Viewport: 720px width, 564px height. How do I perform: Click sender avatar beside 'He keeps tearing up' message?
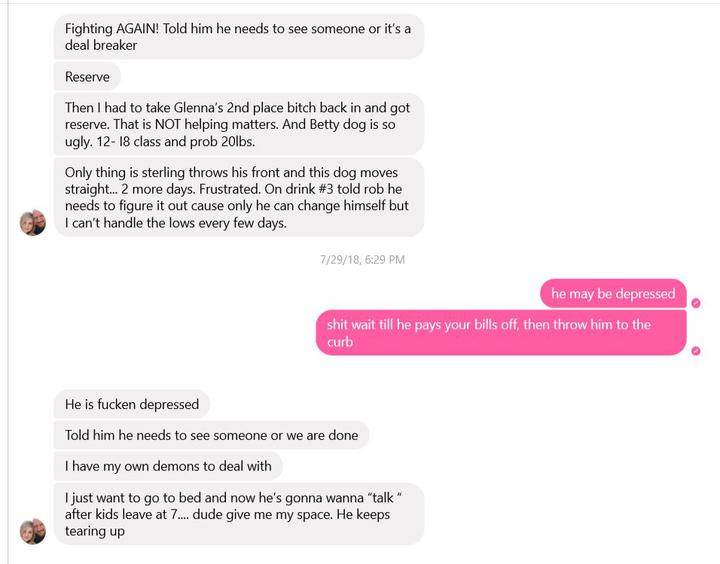click(x=33, y=531)
